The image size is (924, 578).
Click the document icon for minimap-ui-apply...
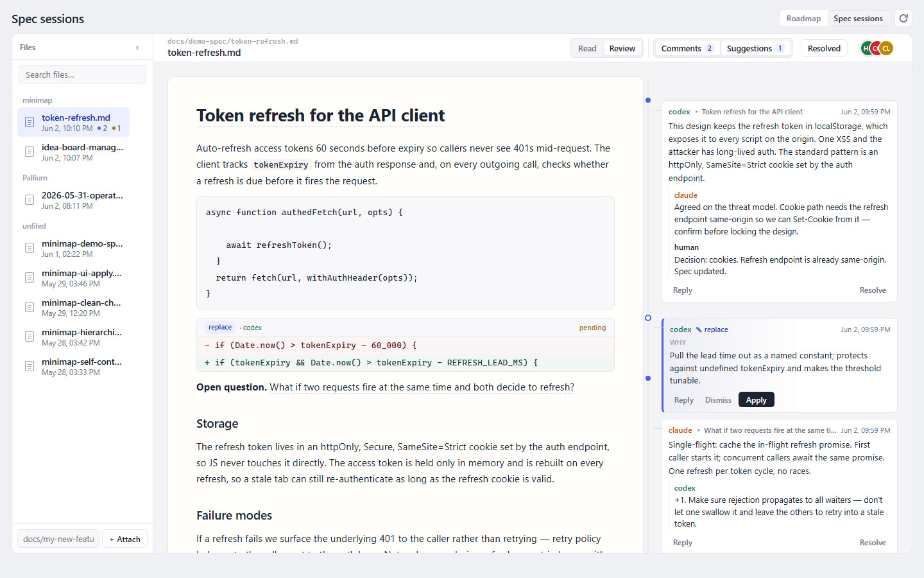tap(30, 277)
